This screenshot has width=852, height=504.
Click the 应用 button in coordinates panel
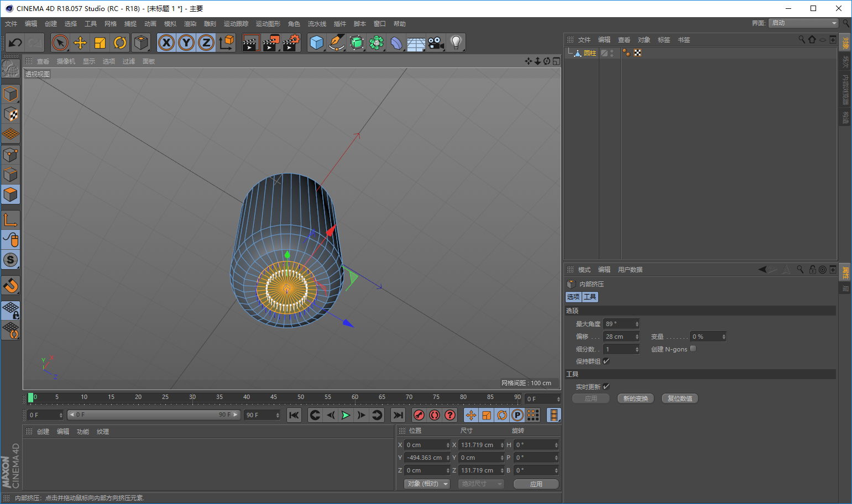(536, 484)
